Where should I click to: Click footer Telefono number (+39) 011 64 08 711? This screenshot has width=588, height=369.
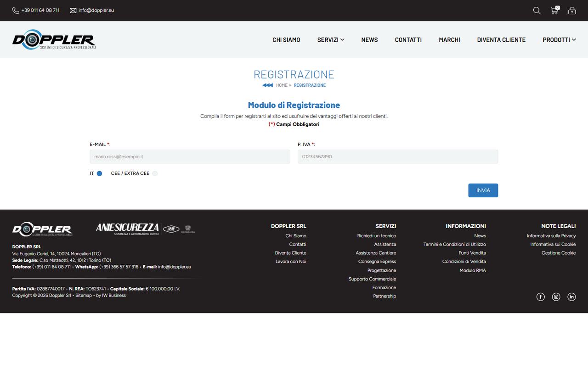tap(51, 267)
